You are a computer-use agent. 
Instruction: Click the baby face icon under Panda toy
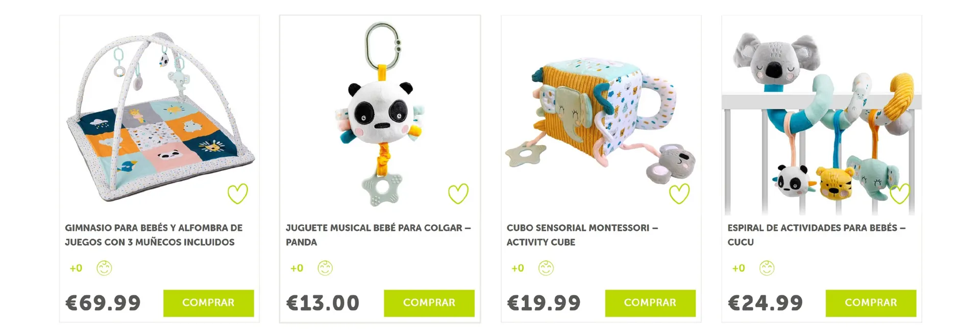click(x=325, y=268)
